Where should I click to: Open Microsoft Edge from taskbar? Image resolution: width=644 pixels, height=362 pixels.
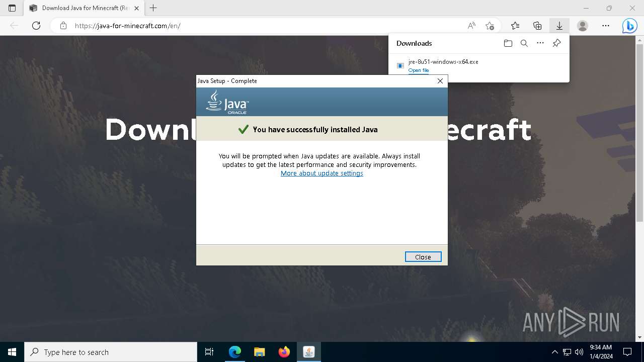(235, 352)
